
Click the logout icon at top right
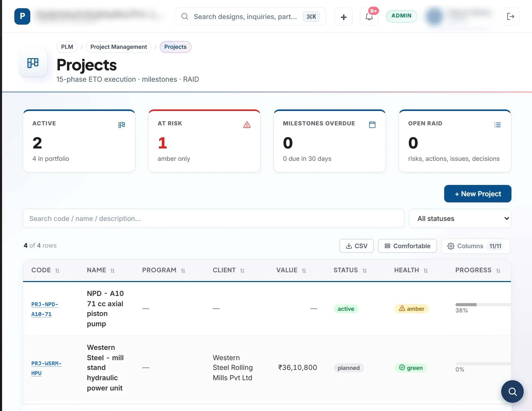click(510, 17)
